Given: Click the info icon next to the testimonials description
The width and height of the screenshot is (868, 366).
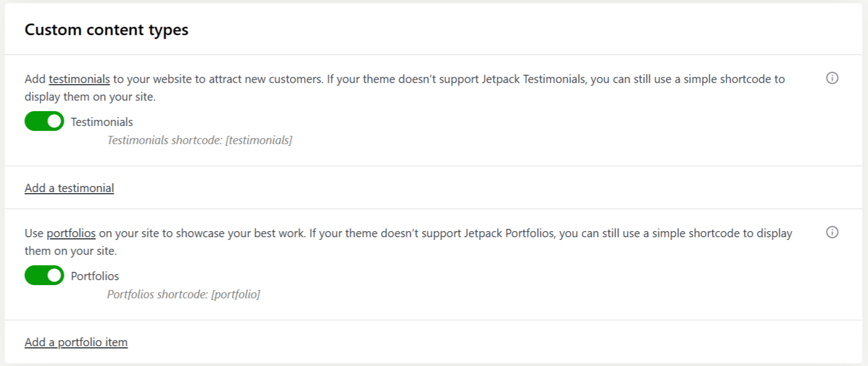Looking at the screenshot, I should (x=832, y=79).
